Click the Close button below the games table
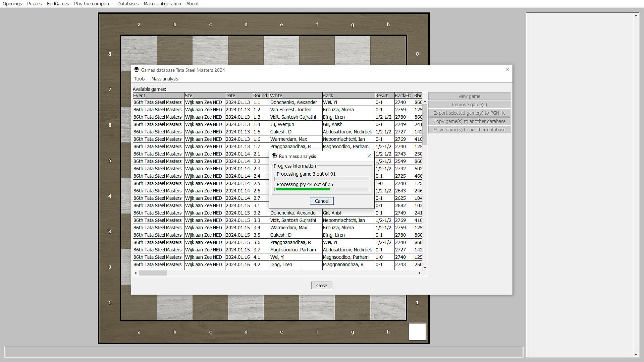 pyautogui.click(x=321, y=286)
